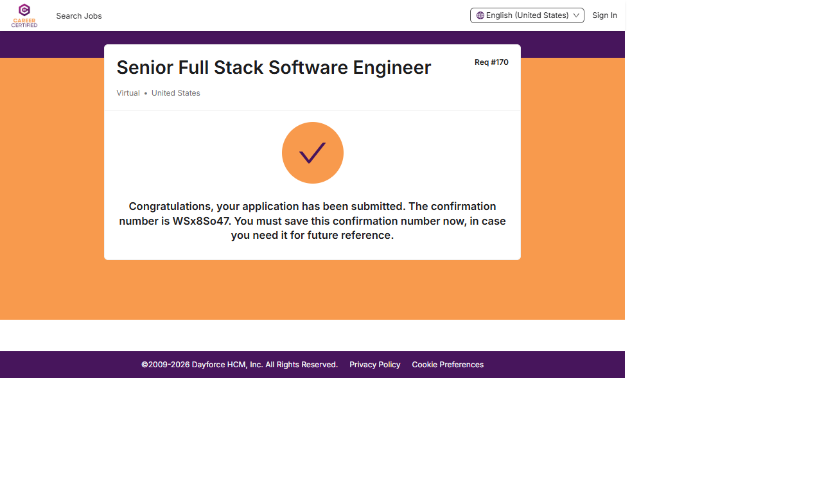Click the Dayforce HCM copyright text
Image resolution: width=833 pixels, height=504 pixels.
tap(240, 365)
